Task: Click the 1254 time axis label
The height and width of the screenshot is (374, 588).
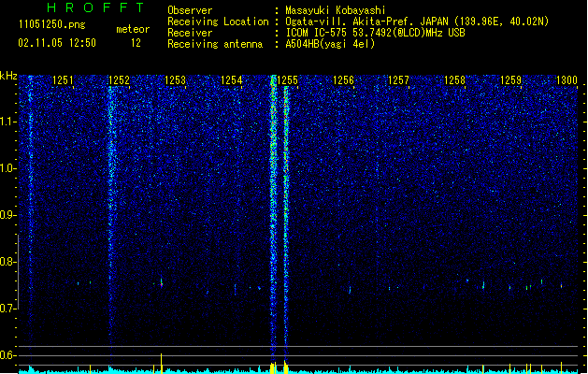Action: [232, 80]
